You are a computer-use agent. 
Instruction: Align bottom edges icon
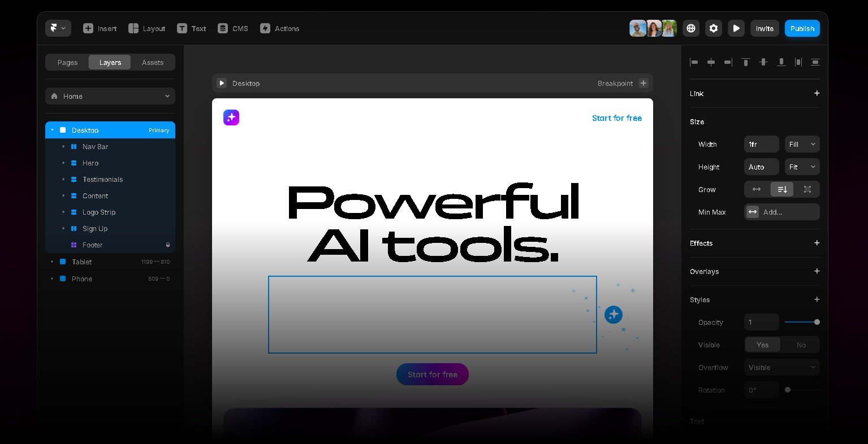click(x=781, y=62)
